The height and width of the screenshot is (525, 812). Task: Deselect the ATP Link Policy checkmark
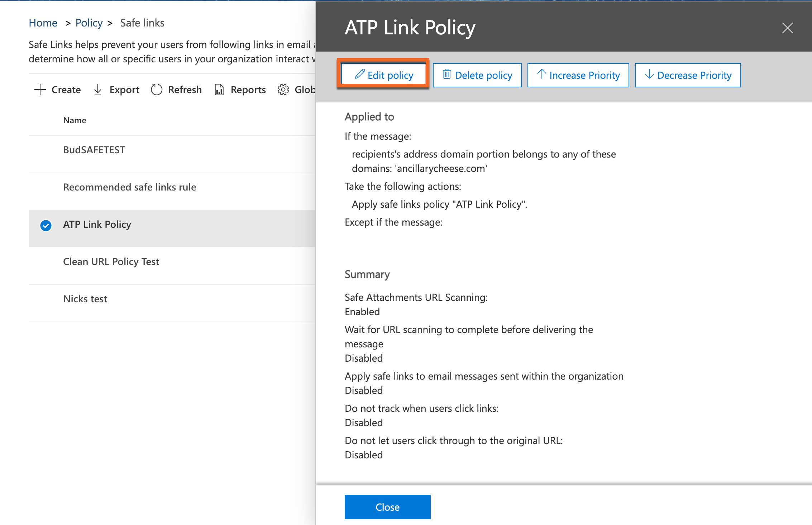[46, 225]
